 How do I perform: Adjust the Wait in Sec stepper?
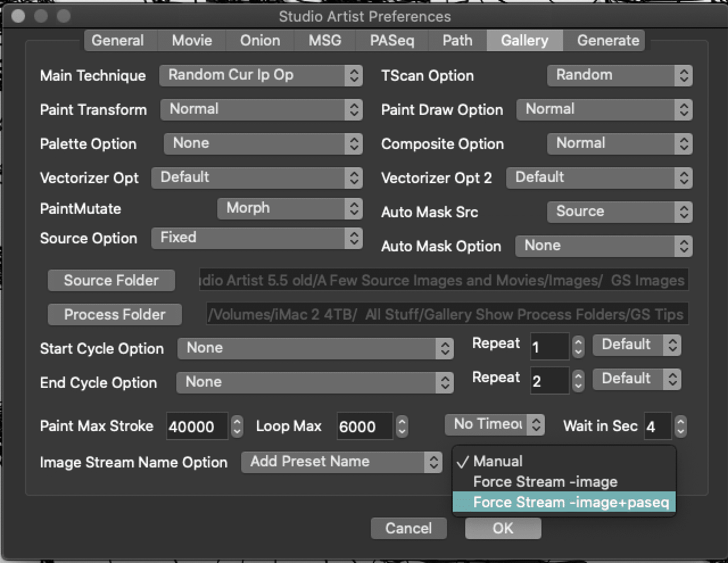[x=681, y=427]
